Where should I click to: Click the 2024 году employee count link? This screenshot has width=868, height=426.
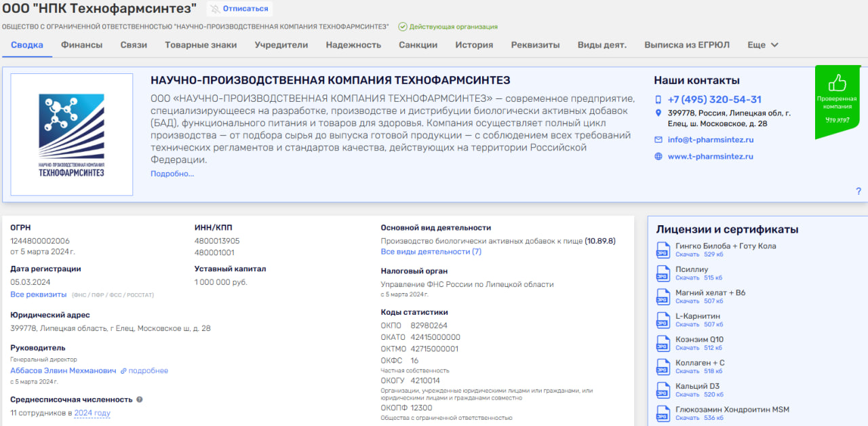tap(92, 413)
